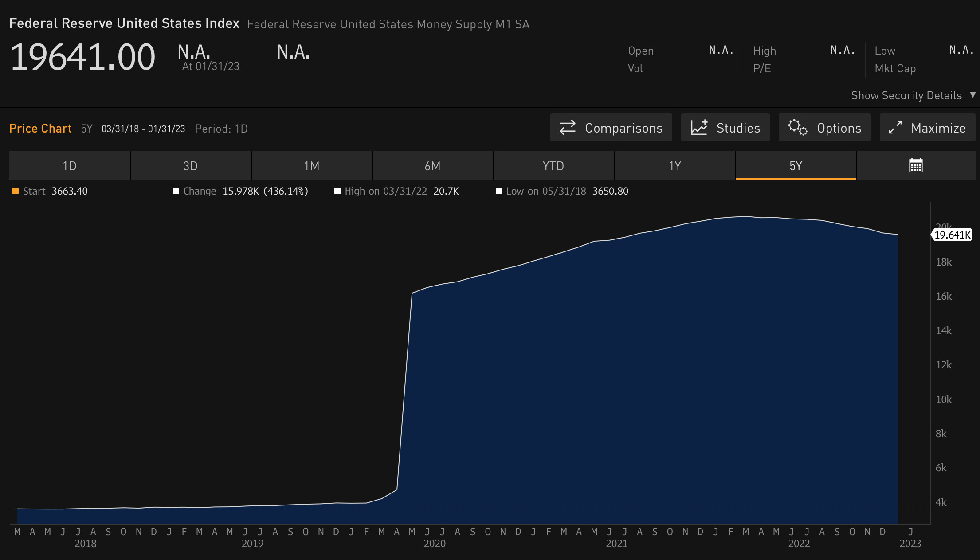
Task: Click the 18k y-axis label
Action: (x=944, y=262)
